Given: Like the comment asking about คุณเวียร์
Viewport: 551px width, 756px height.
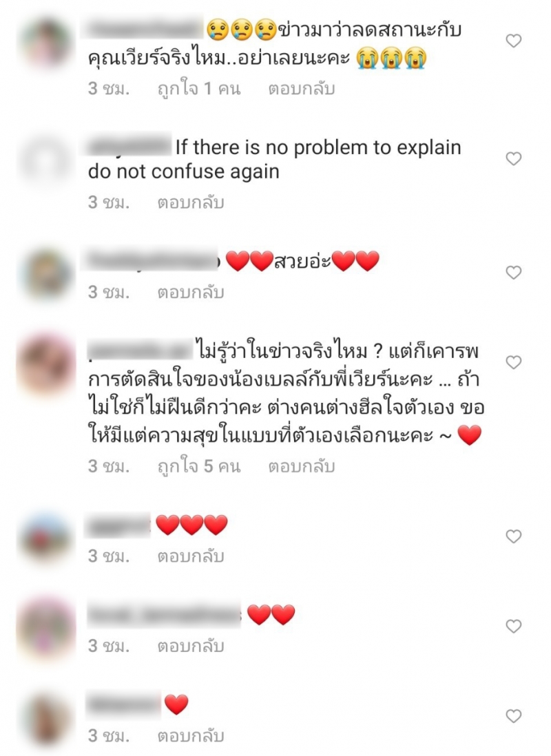Looking at the screenshot, I should coord(513,41).
